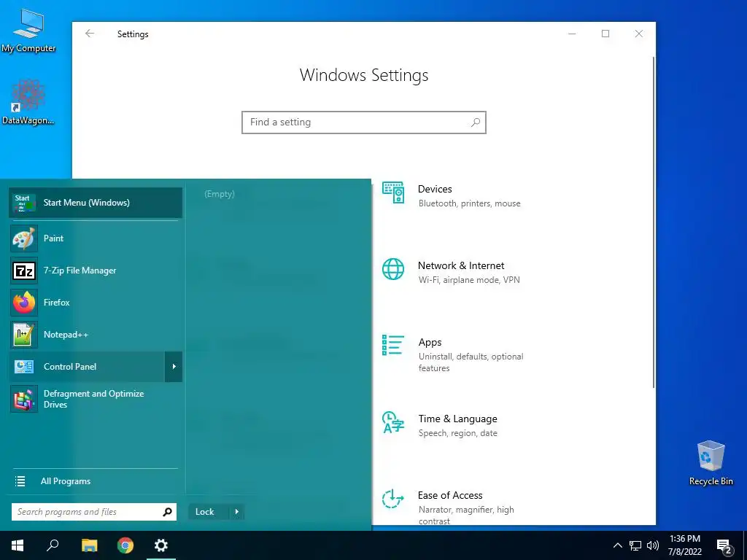The width and height of the screenshot is (747, 560).
Task: Select Start Menu (Windows) entry
Action: [x=96, y=203]
